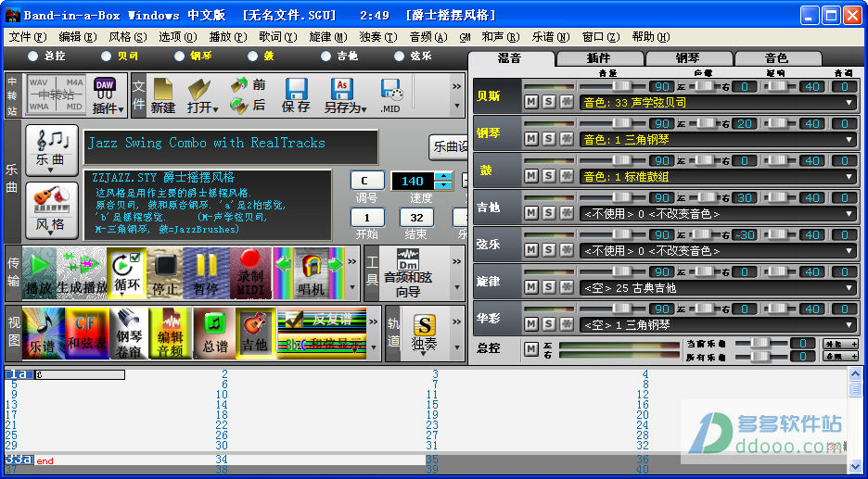Mute the 鼓 track with M

(530, 175)
